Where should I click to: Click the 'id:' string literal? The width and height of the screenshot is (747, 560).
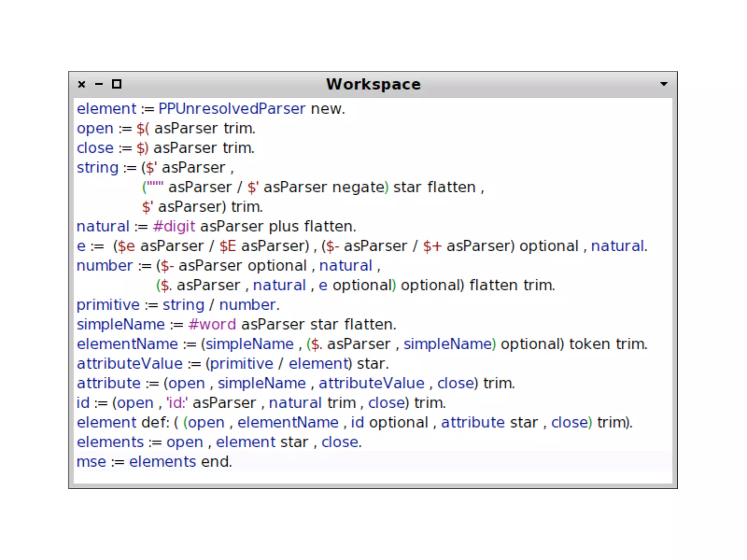177,403
